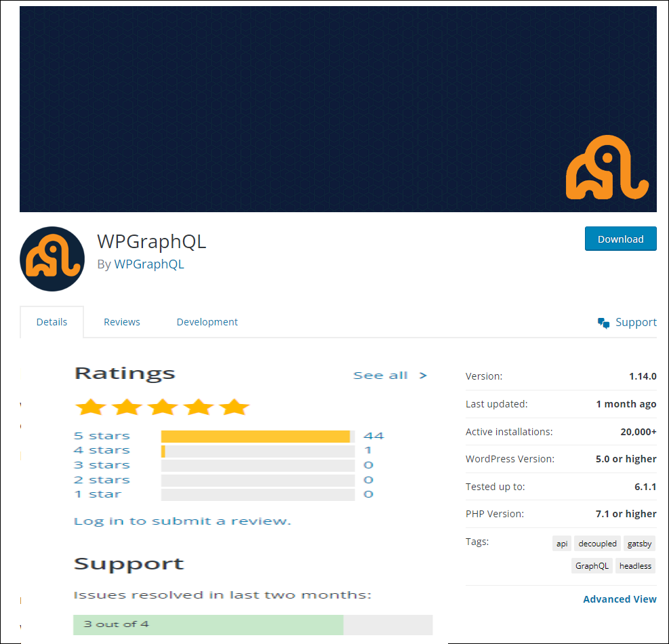669x644 pixels.
Task: Select the headless tag
Action: click(635, 565)
